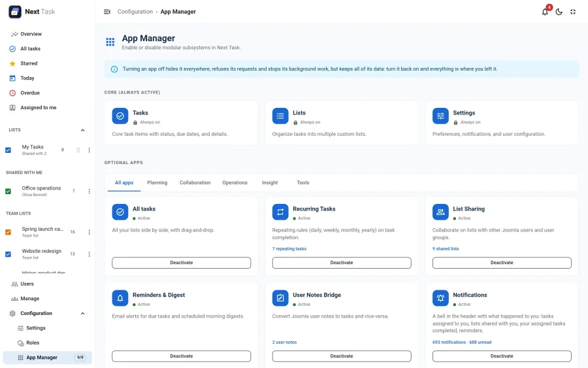588x368 pixels.
Task: Click the info icon in the blue banner
Action: coord(114,69)
